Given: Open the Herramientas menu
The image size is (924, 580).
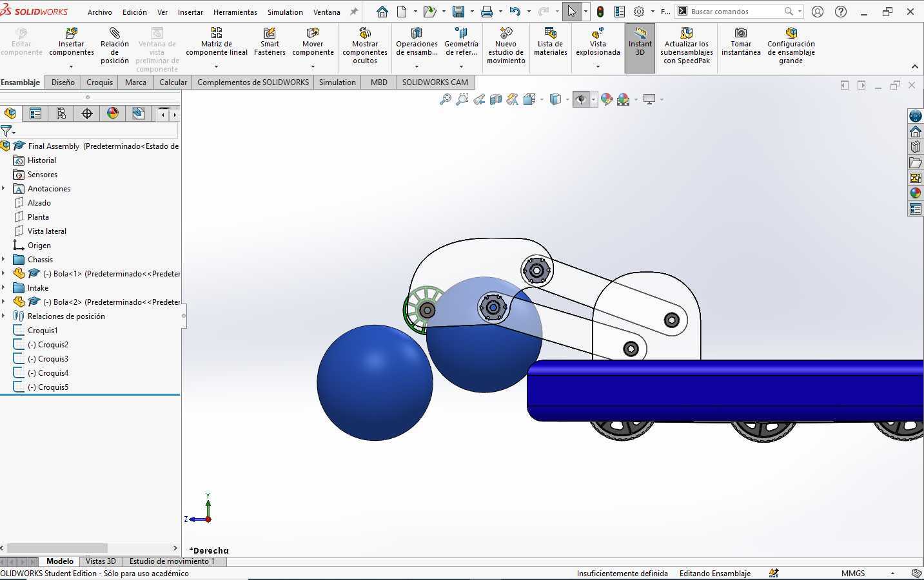Looking at the screenshot, I should [235, 12].
